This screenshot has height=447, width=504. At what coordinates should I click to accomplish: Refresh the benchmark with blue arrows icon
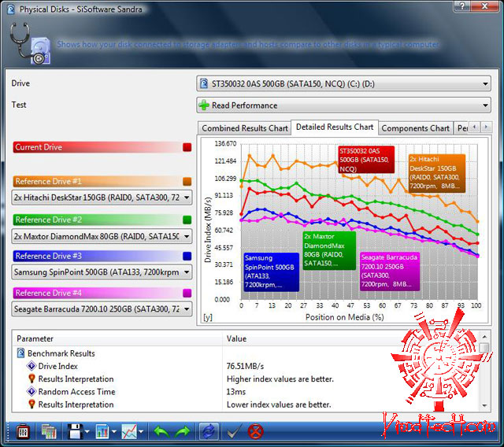pyautogui.click(x=209, y=431)
